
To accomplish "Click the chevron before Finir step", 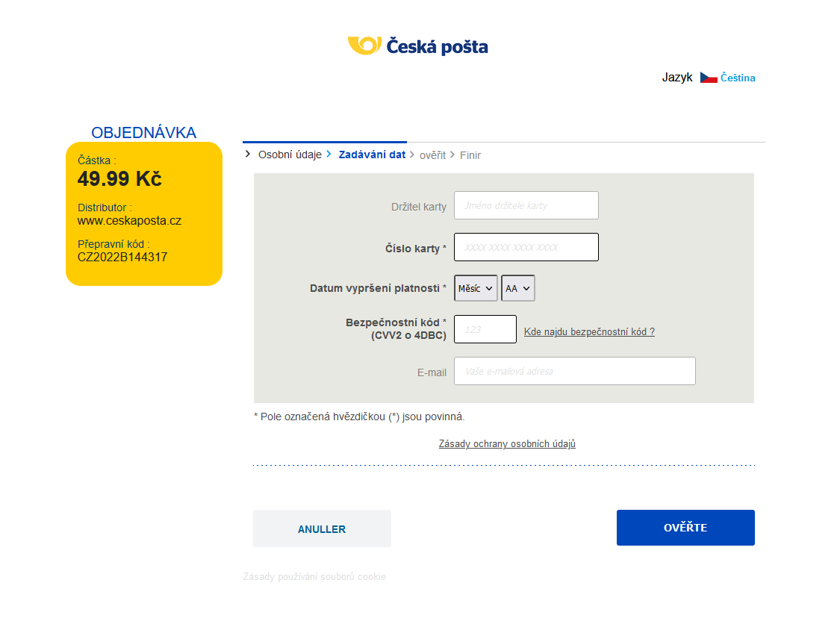I will (x=452, y=155).
